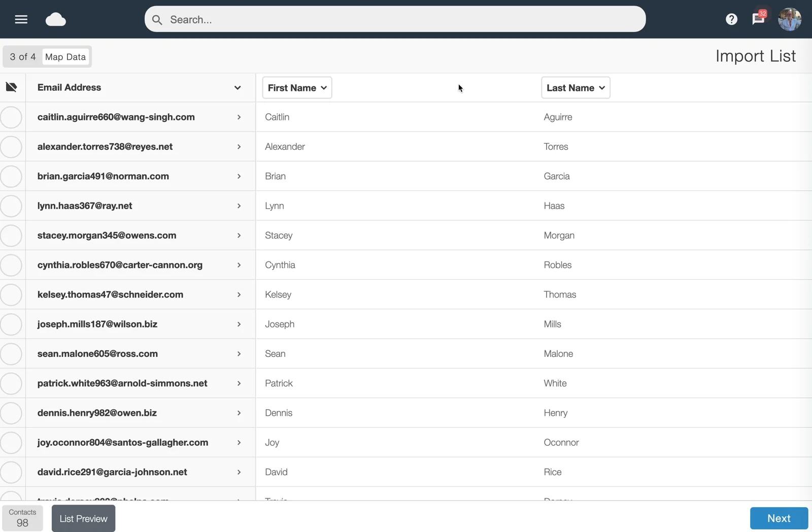This screenshot has width=812, height=532.
Task: Click the email joseph.mills187@wilson.biz
Action: click(97, 324)
